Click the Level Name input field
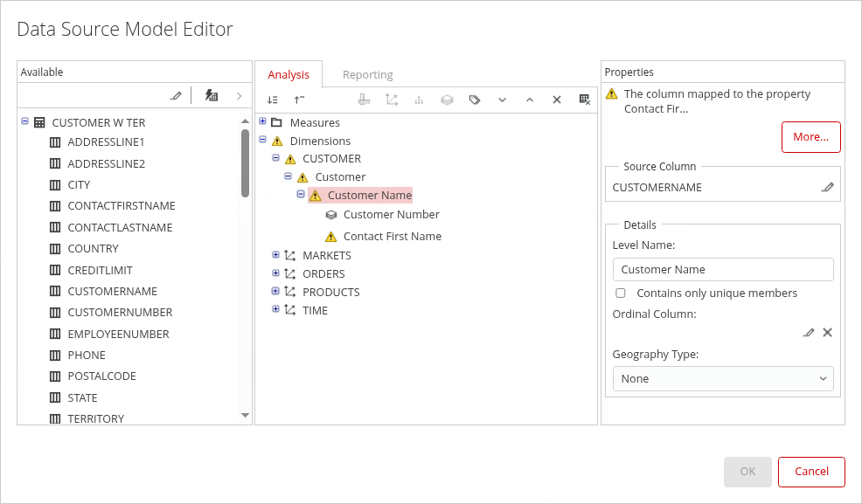The width and height of the screenshot is (862, 504). click(x=722, y=270)
